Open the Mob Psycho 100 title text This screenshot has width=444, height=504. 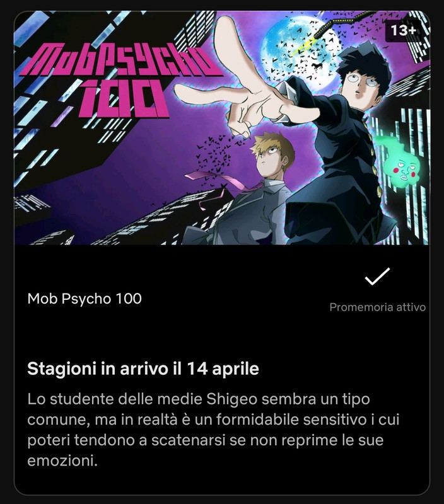pos(85,299)
